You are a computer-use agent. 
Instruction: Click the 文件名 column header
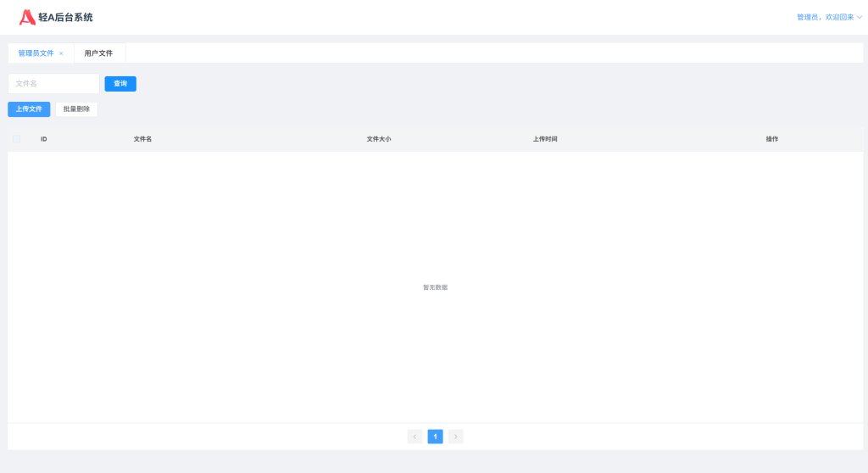pos(142,139)
